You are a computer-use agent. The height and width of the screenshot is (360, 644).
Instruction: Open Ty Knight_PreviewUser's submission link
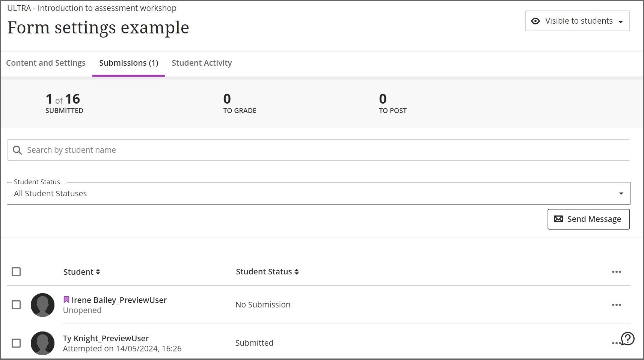[x=106, y=338]
